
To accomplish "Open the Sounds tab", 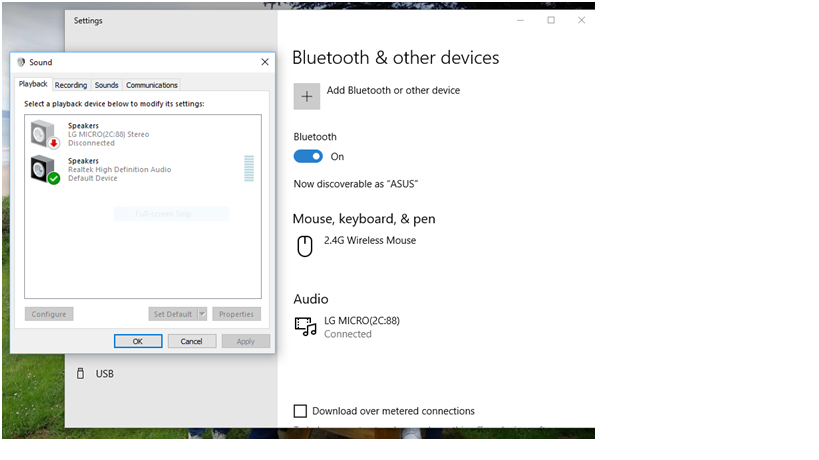I will click(107, 85).
